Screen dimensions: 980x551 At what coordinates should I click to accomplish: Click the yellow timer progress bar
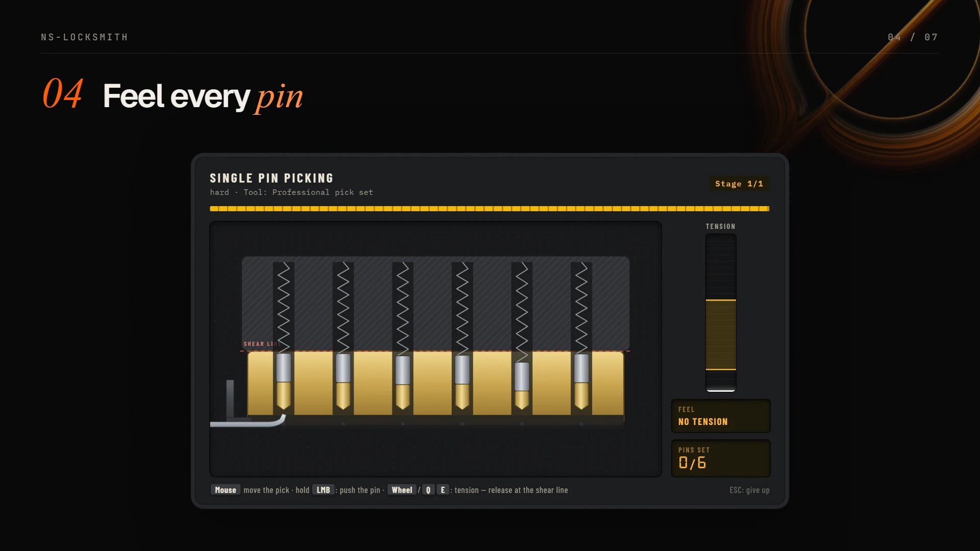[x=489, y=209]
